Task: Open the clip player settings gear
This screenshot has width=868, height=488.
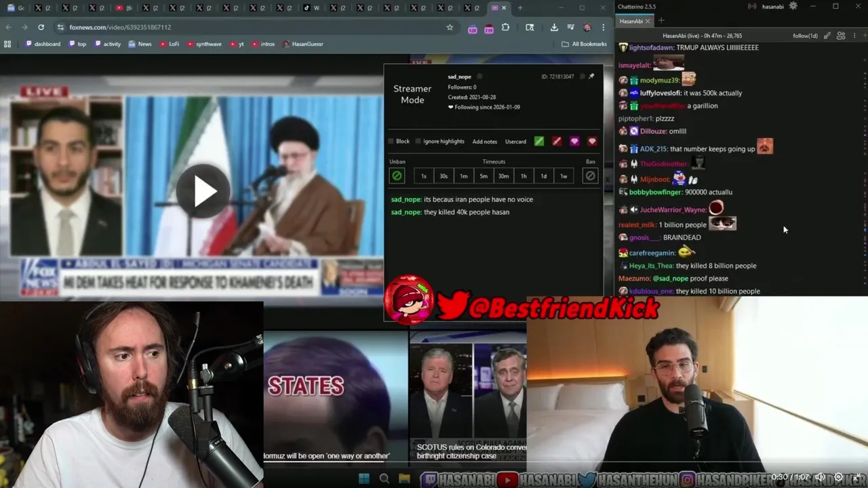Action: (x=838, y=477)
